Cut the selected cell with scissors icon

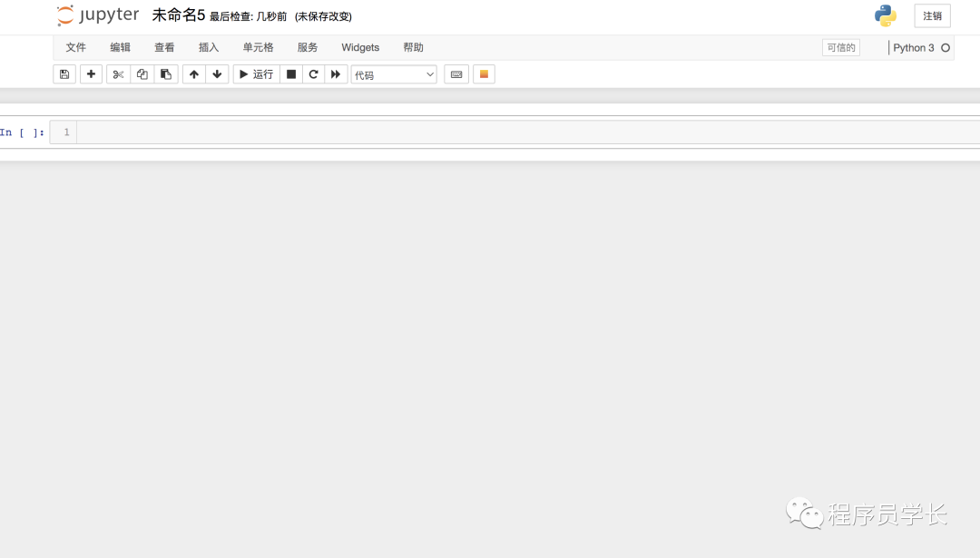[118, 74]
